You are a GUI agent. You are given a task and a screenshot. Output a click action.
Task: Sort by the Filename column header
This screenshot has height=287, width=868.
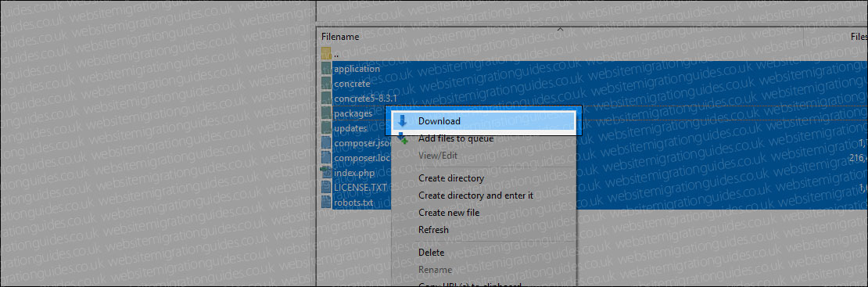[340, 37]
